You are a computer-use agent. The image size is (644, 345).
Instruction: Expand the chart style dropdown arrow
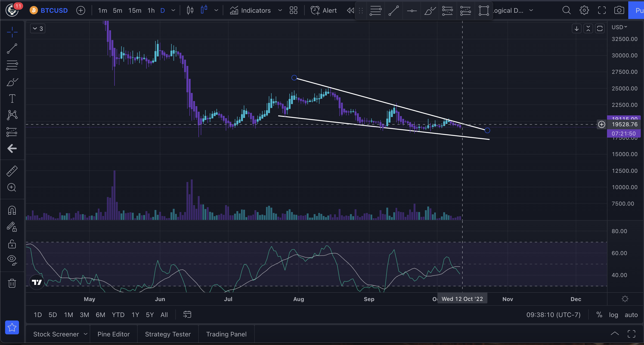tap(217, 10)
